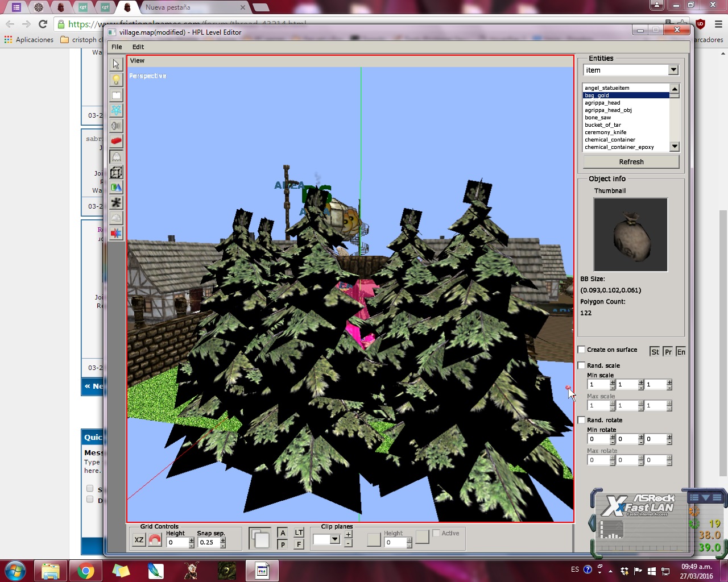The width and height of the screenshot is (728, 582).
Task: Click the bag of gold thumbnail
Action: click(x=630, y=235)
